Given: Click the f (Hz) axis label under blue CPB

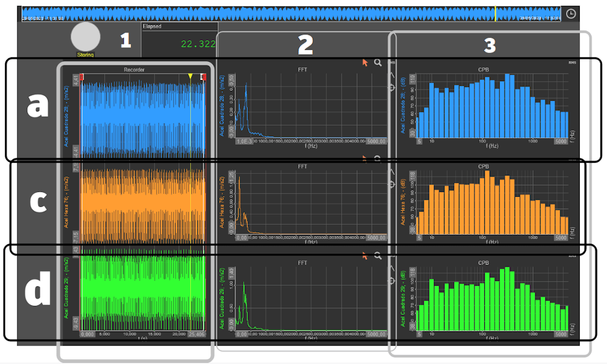Looking at the screenshot, I should click(x=491, y=146).
